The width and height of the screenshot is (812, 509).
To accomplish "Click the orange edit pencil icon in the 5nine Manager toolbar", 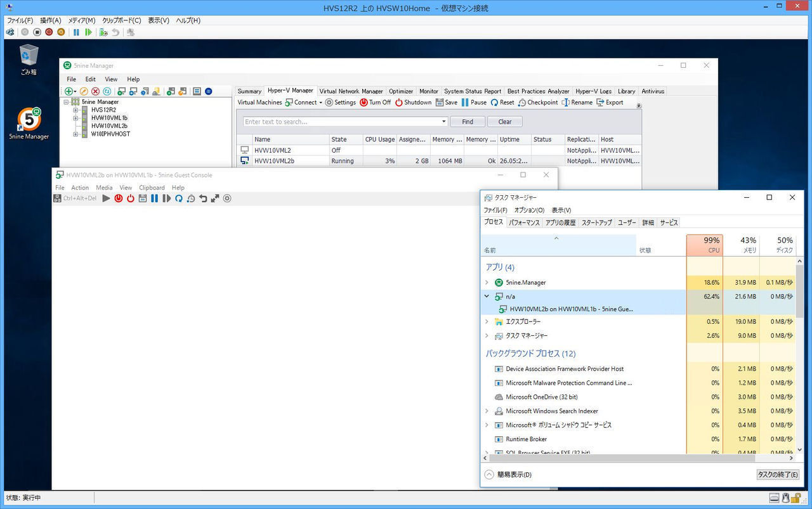I will click(x=84, y=91).
